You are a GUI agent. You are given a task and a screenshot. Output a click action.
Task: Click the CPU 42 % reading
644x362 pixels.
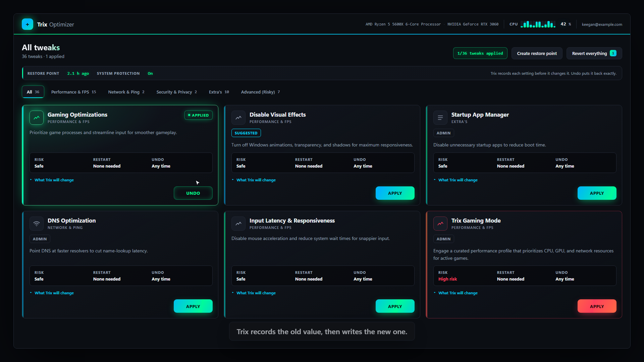(x=566, y=24)
